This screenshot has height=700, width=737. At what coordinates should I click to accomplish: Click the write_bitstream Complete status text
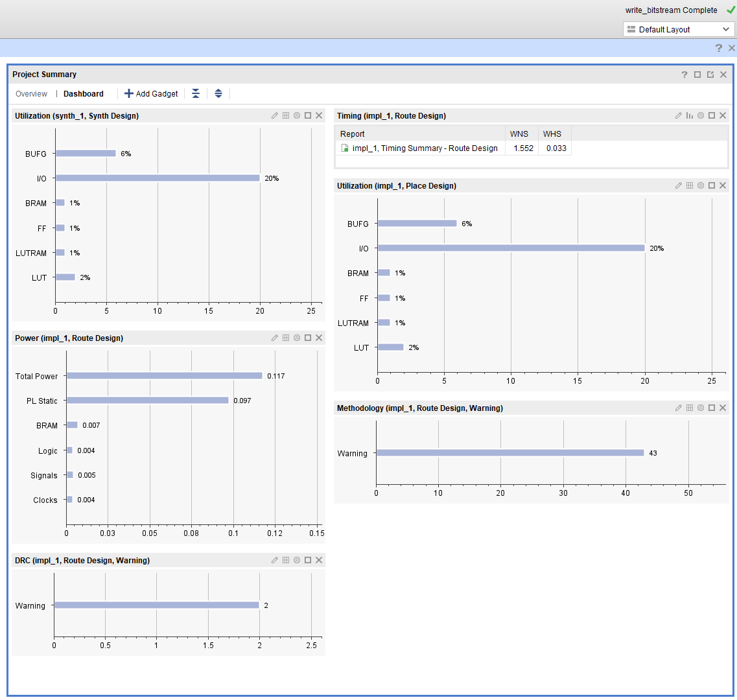click(671, 10)
